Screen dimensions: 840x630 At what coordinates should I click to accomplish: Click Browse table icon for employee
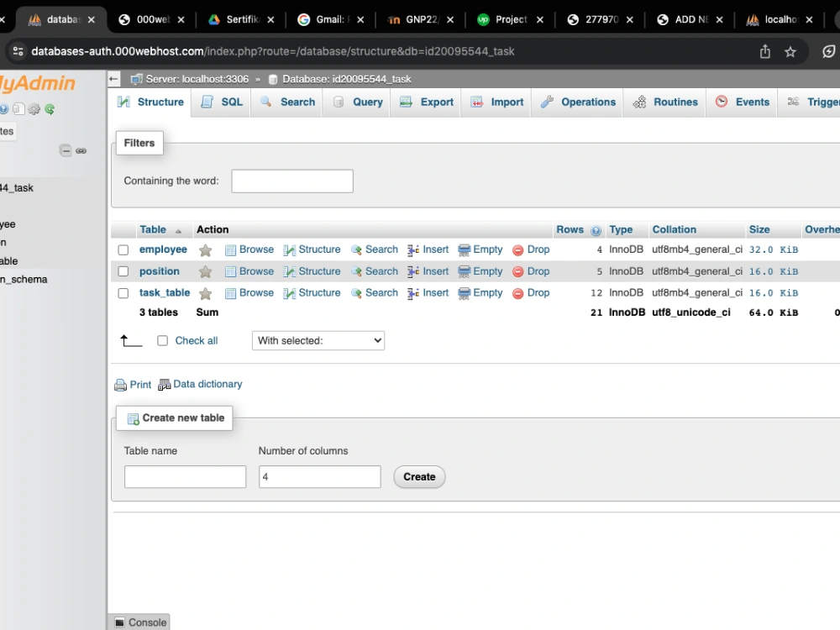[x=230, y=250]
